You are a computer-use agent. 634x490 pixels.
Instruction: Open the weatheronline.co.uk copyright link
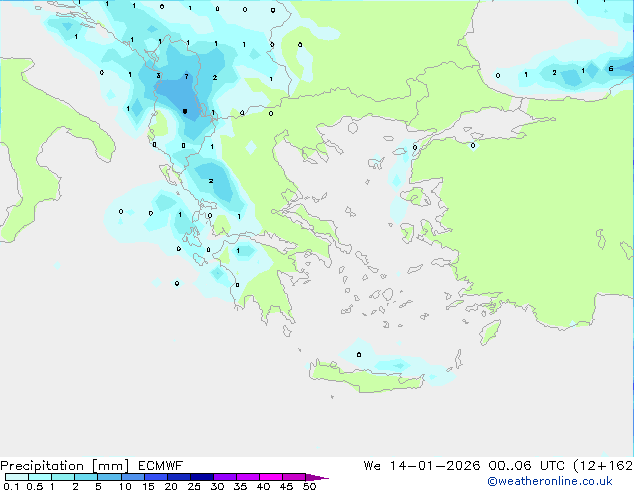[550, 481]
